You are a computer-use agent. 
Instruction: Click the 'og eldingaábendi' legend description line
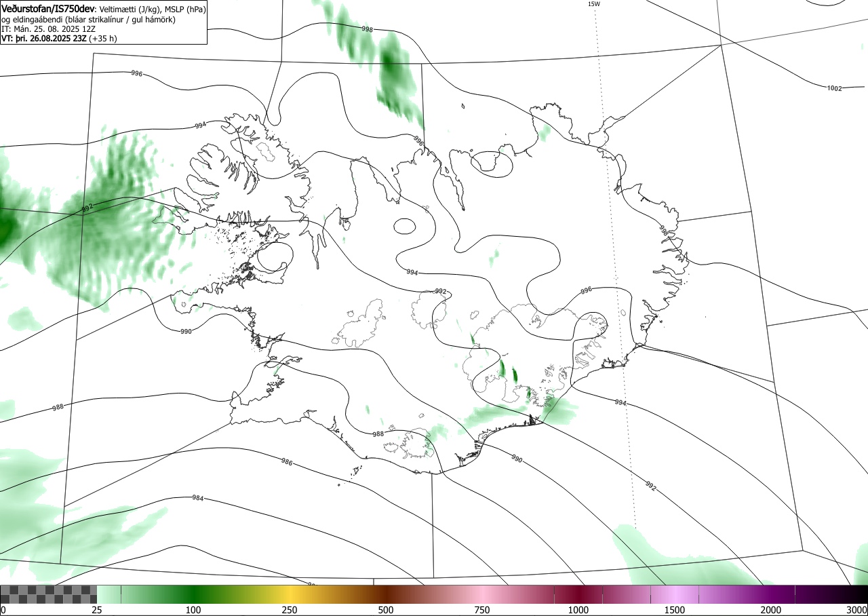click(x=88, y=20)
